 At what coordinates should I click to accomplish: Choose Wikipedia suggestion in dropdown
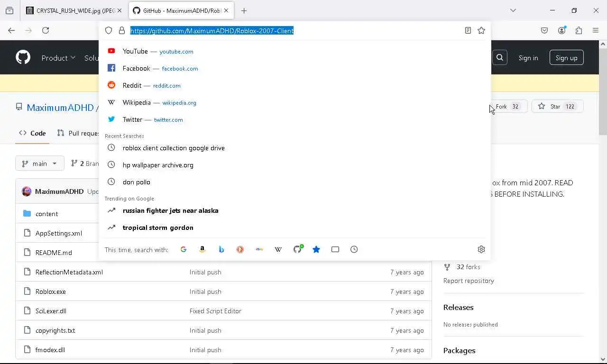tap(294, 102)
